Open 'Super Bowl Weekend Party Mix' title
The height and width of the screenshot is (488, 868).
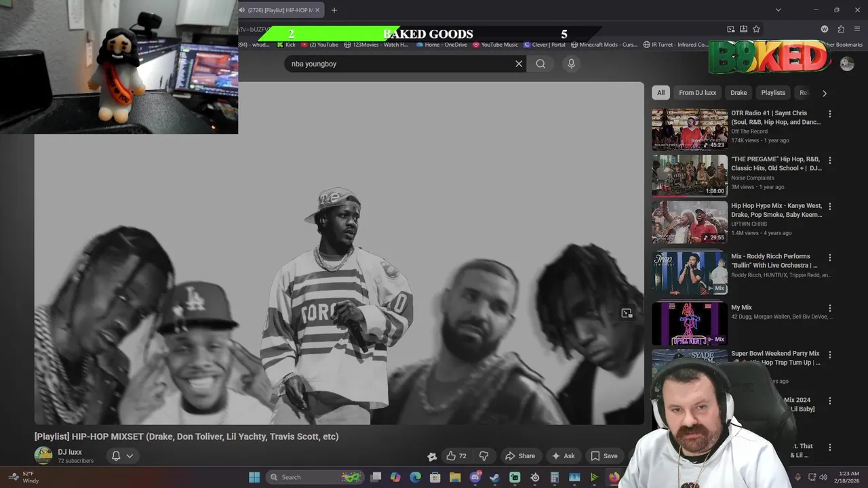pos(775,358)
